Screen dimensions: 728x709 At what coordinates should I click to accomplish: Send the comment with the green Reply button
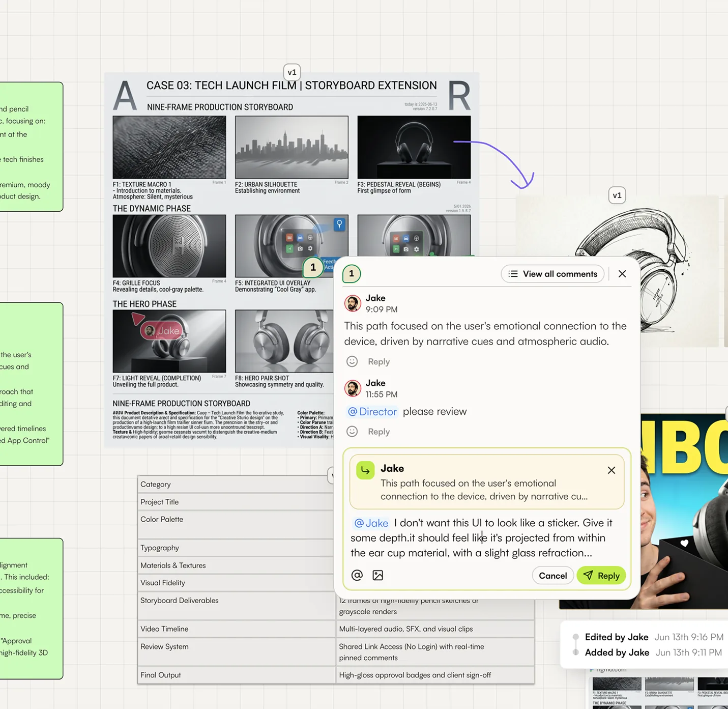(x=601, y=575)
